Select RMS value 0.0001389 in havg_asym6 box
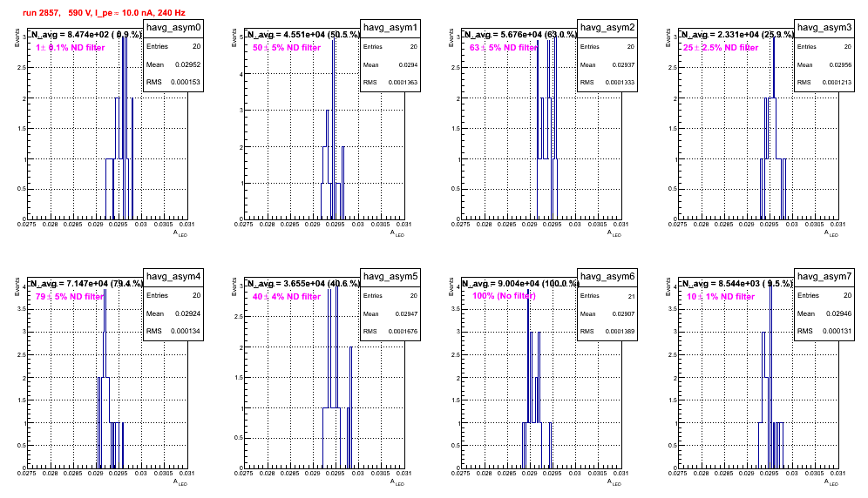 620,332
